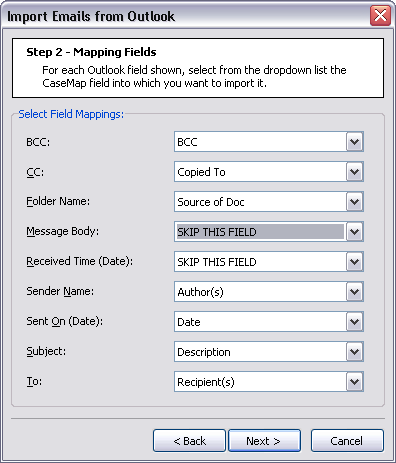Open the To field dropdown arrow
396x463 pixels.
(354, 382)
